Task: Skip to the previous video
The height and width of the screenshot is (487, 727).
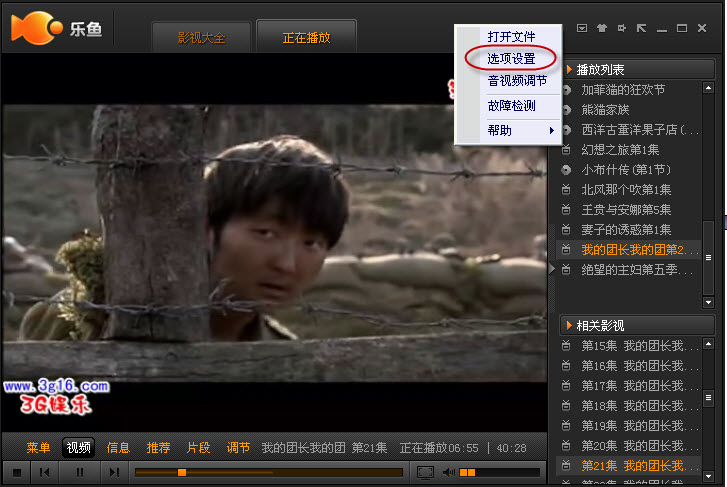Action: click(x=45, y=472)
